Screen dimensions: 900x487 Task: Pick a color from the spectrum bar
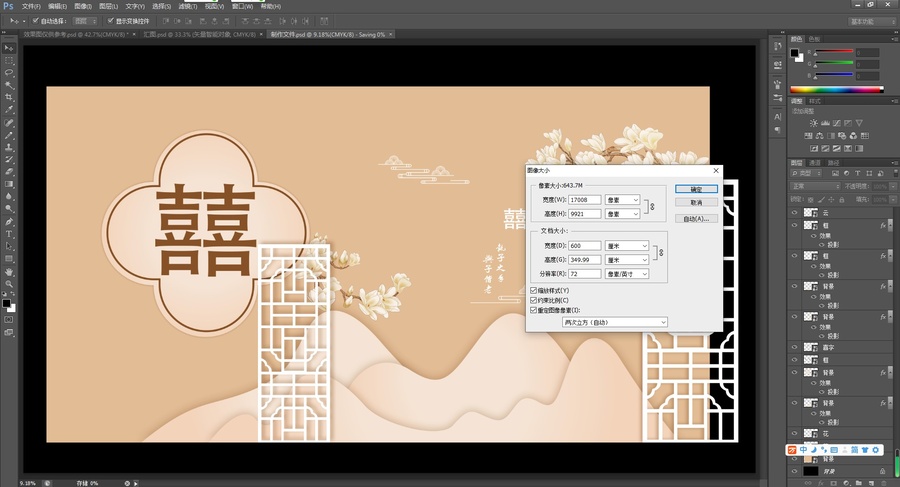click(x=837, y=90)
